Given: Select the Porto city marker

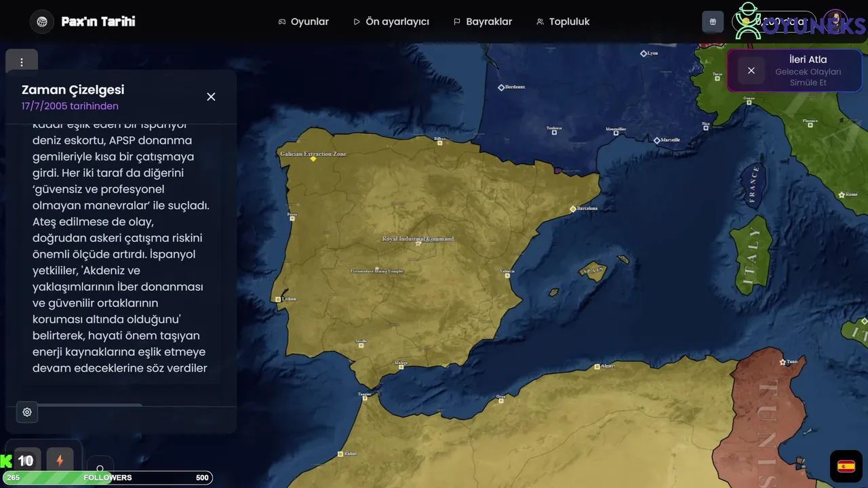Looking at the screenshot, I should pos(292,218).
